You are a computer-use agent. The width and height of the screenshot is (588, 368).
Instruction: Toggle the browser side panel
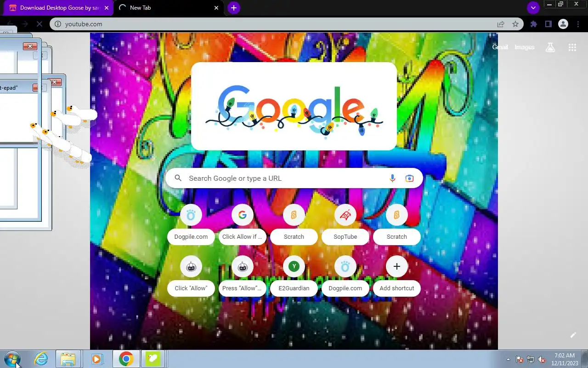(548, 24)
